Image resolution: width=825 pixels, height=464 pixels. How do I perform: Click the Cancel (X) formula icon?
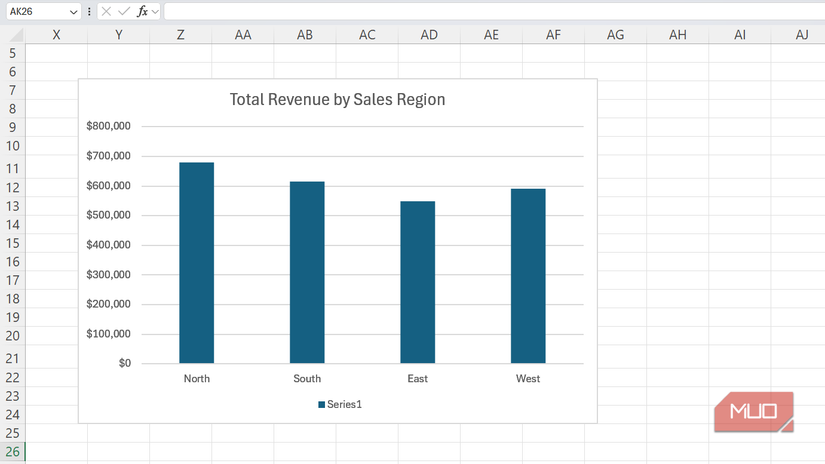pos(106,12)
